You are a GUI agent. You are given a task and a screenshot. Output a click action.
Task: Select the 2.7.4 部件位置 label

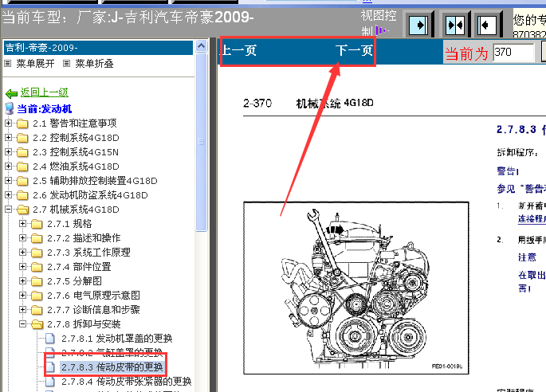tap(79, 267)
